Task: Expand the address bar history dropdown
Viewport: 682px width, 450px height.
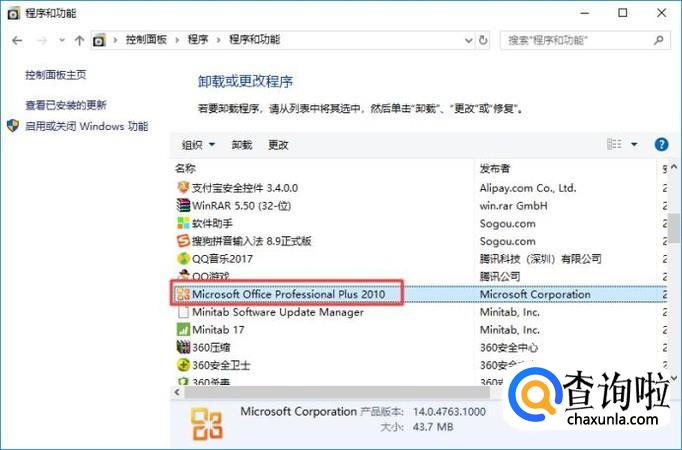Action: pyautogui.click(x=468, y=40)
